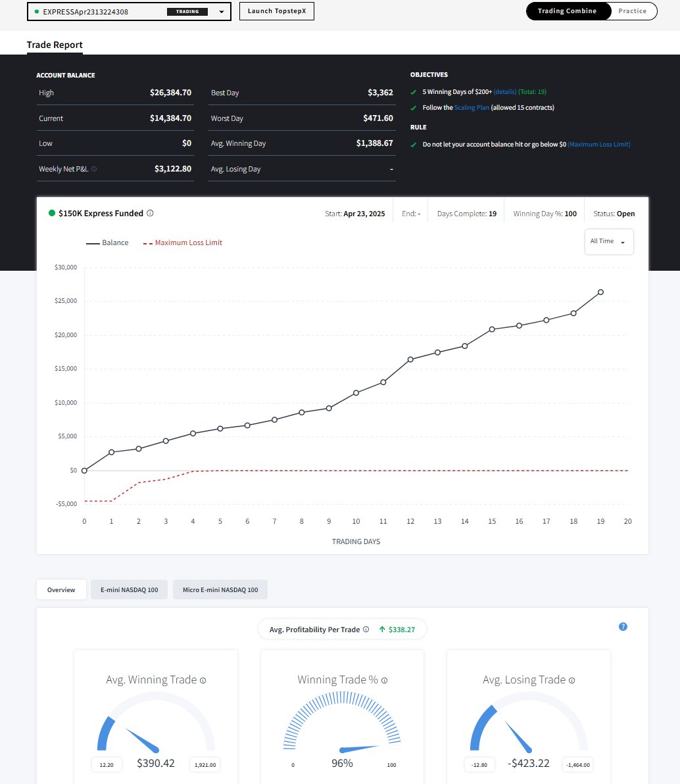
Task: Click the green checkmark beside 5 Winning Days
Action: [x=413, y=92]
